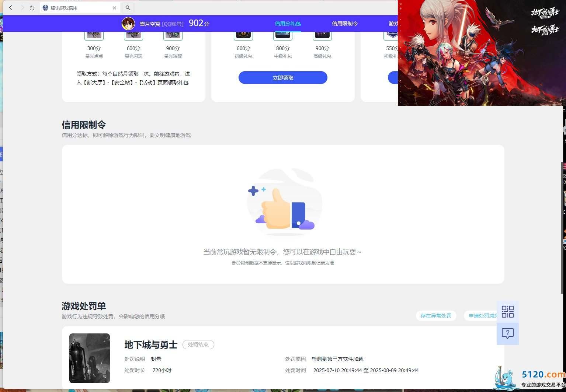Viewport: 566px width, 392px height.
Task: Open the help question floating icon
Action: (508, 334)
